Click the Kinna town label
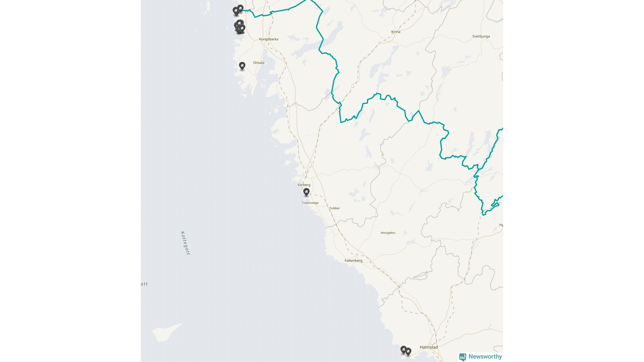644x362 pixels. coord(396,32)
